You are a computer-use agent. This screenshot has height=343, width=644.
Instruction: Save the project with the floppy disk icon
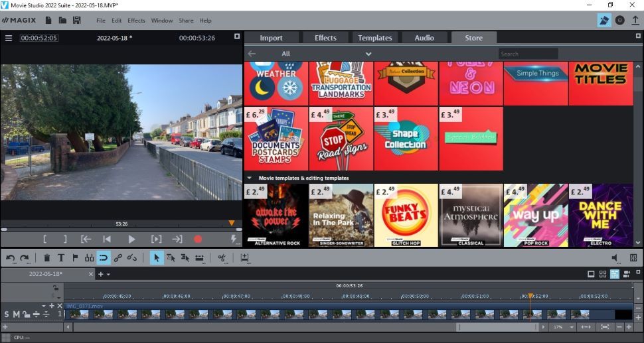point(76,20)
